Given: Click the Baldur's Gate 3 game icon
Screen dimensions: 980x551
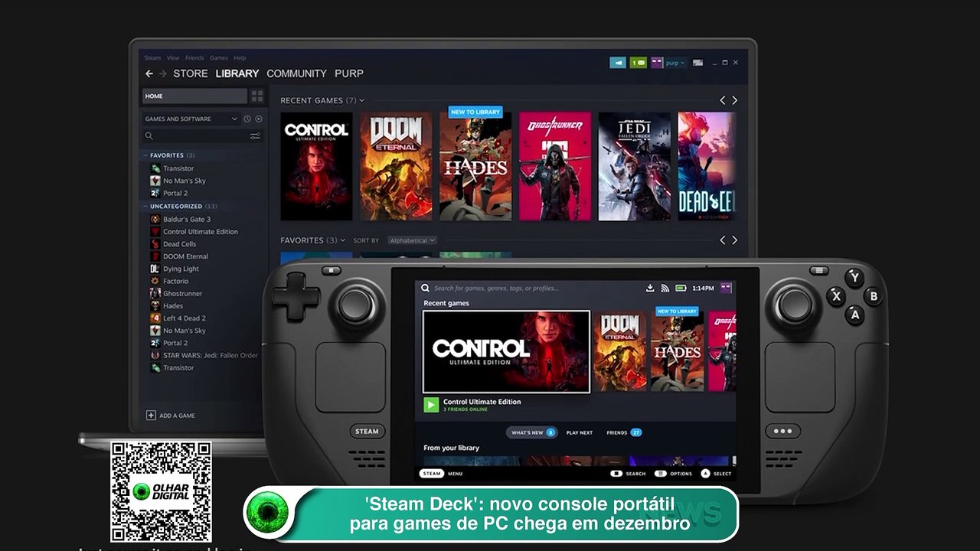Looking at the screenshot, I should pyautogui.click(x=155, y=220).
